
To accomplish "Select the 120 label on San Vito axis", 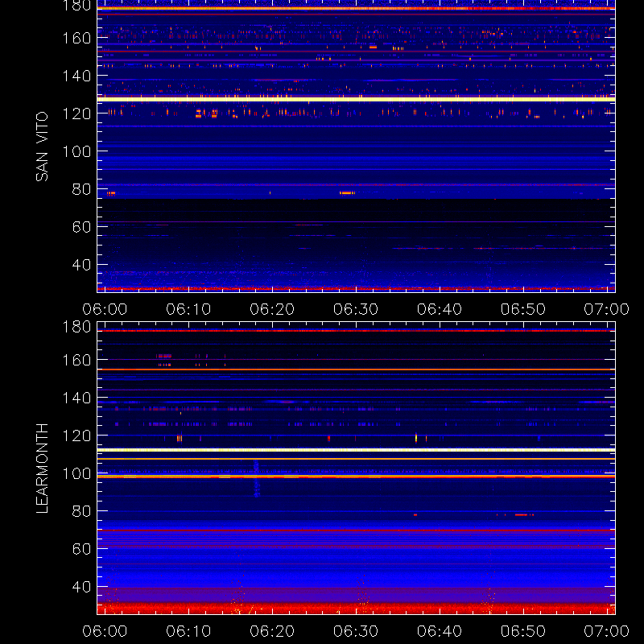I will (x=76, y=114).
